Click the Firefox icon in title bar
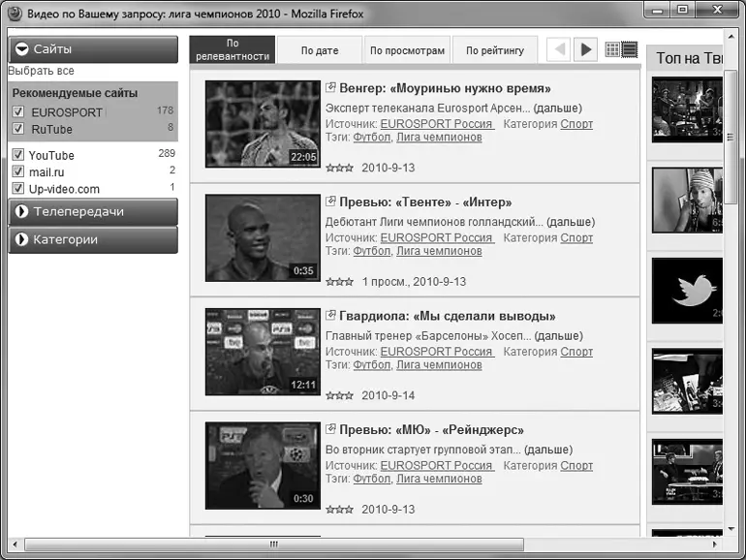 15,14
